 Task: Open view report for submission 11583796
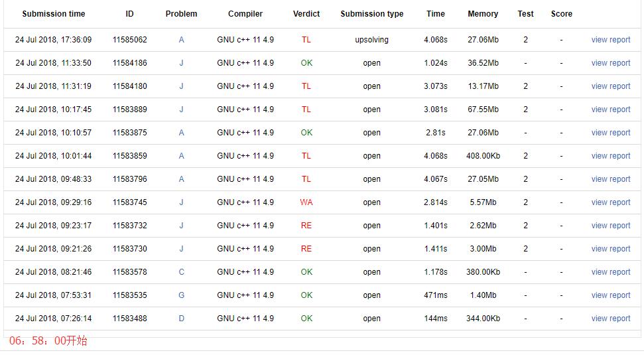610,179
